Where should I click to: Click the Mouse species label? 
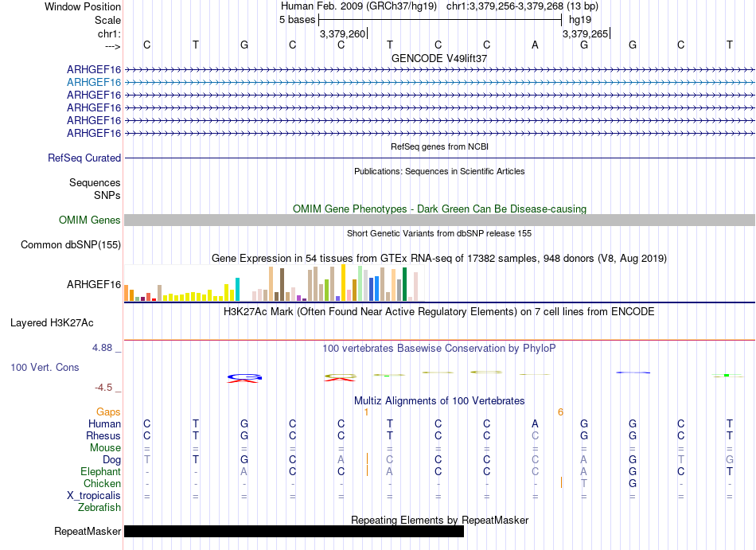click(105, 448)
